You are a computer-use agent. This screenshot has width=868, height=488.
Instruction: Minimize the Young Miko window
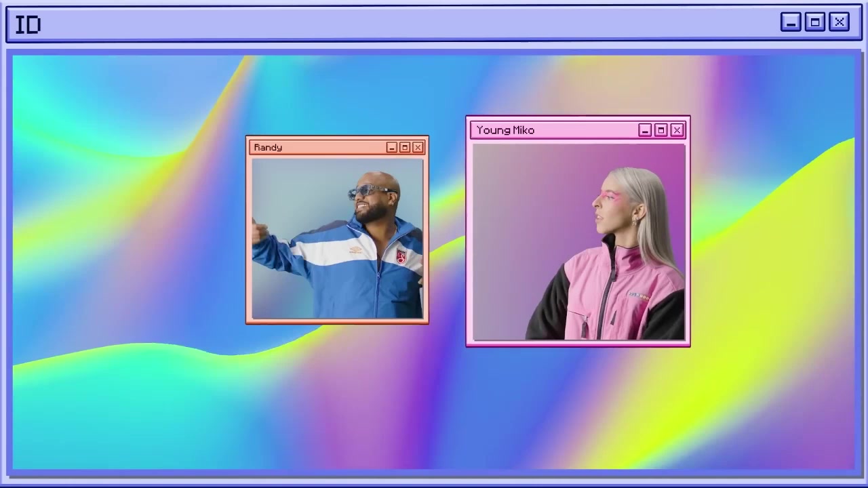tap(645, 130)
